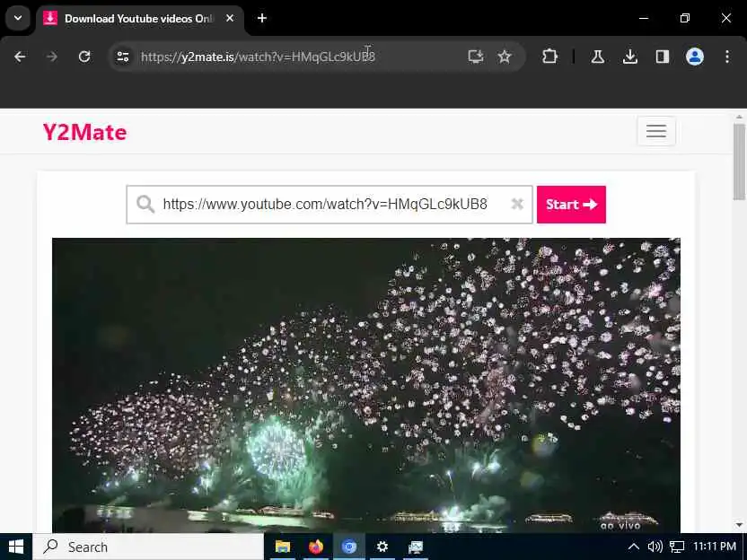The image size is (747, 560).
Task: Open the extensions puzzle icon
Action: coord(549,57)
